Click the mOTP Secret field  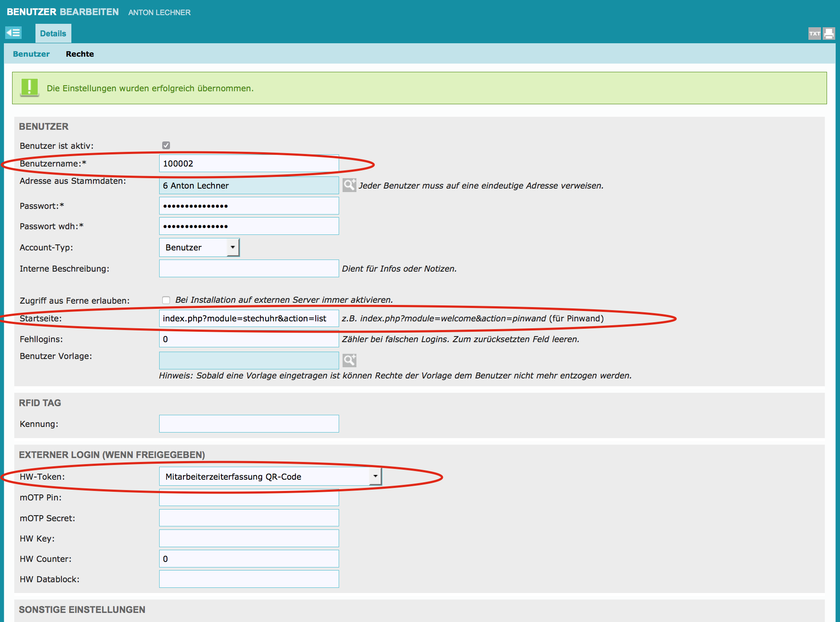pyautogui.click(x=249, y=518)
